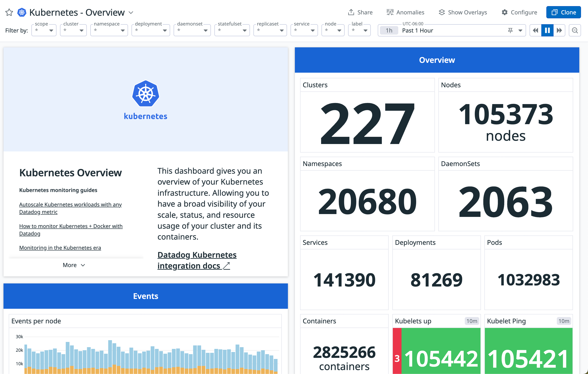Select the Containers value 2825266

point(344,352)
